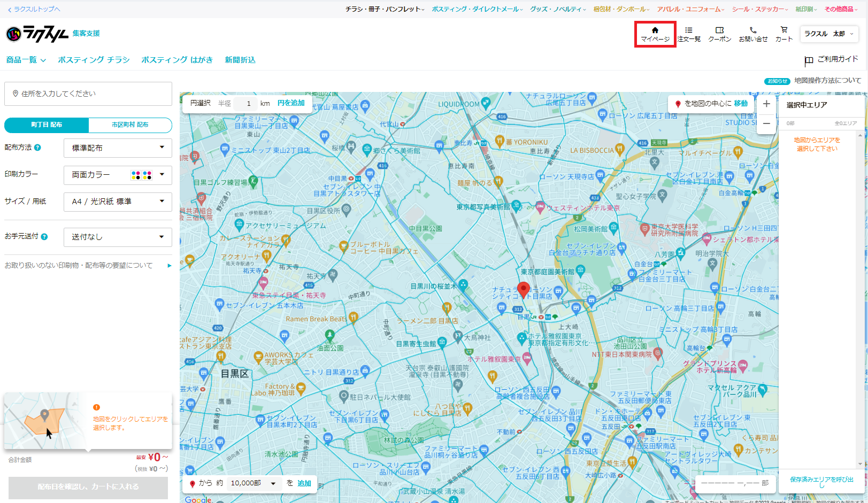868x503 pixels.
Task: Click the 油面公園 park marker
Action: pyautogui.click(x=330, y=335)
